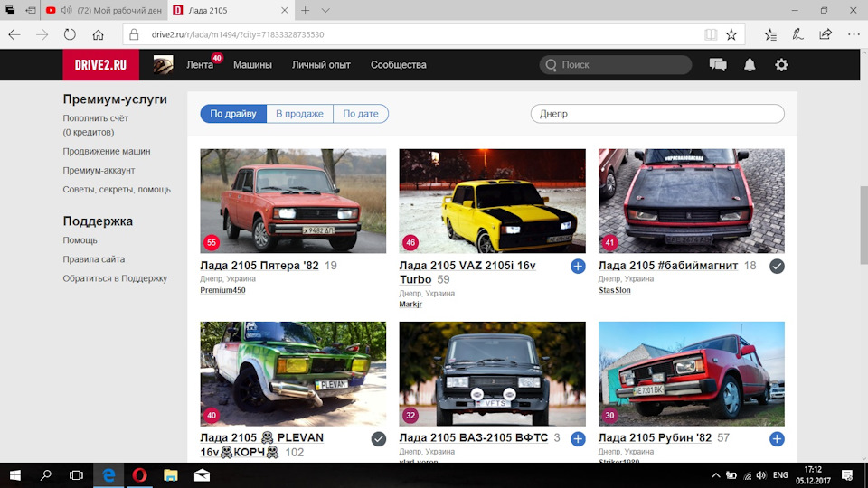
Task: Open Советы, секреты, помощь link
Action: coord(117,189)
